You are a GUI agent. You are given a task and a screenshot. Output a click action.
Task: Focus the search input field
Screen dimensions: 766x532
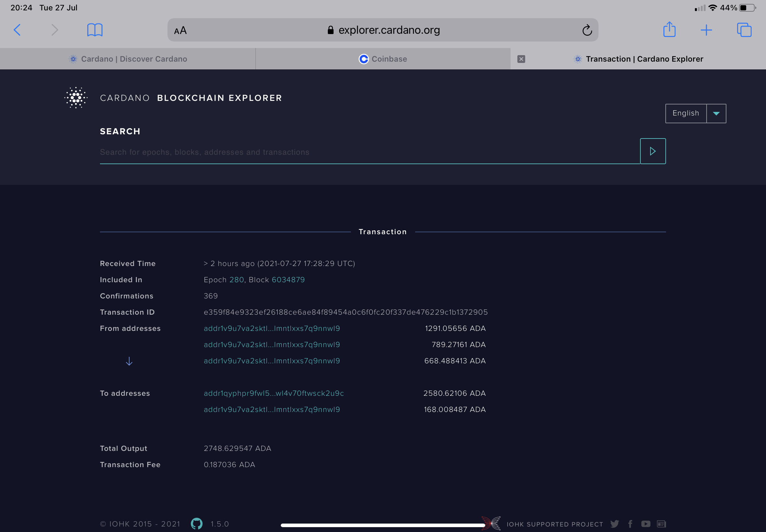click(x=367, y=152)
